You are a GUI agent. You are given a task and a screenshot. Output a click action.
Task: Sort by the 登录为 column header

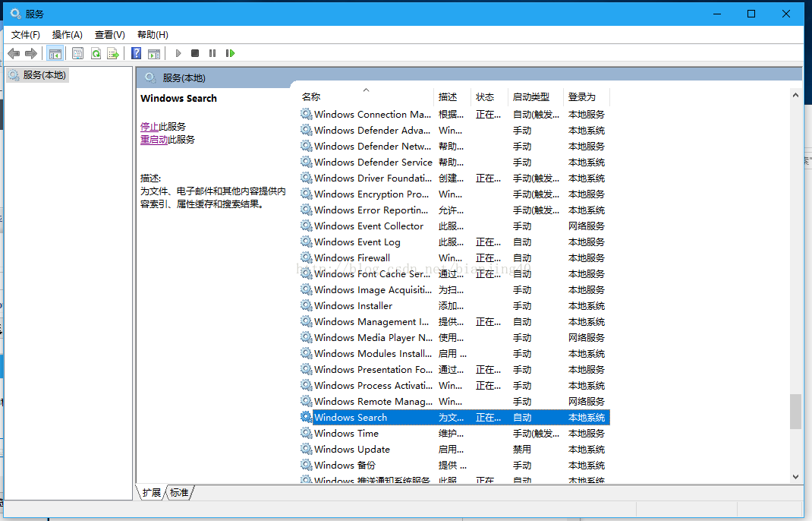click(587, 97)
